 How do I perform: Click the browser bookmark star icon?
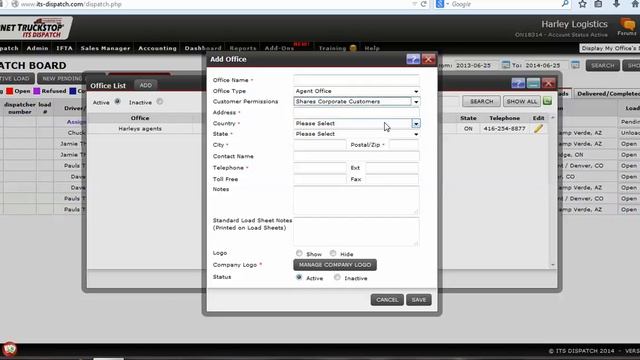582,4
